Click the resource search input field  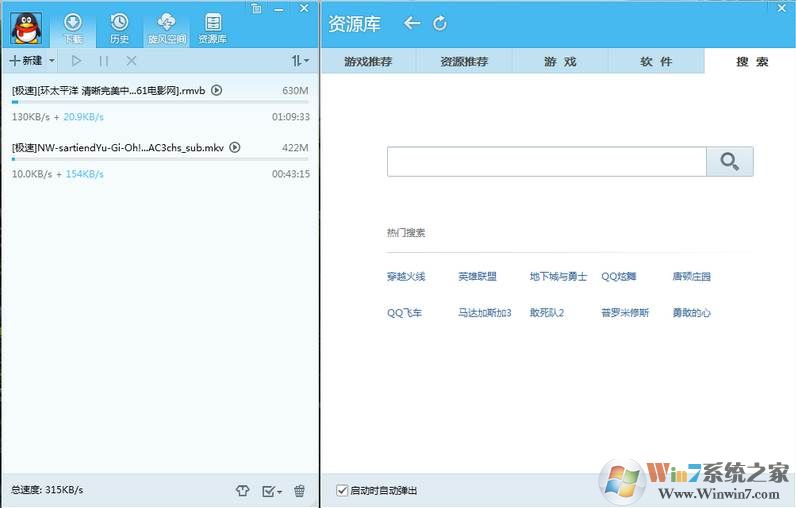(x=546, y=162)
